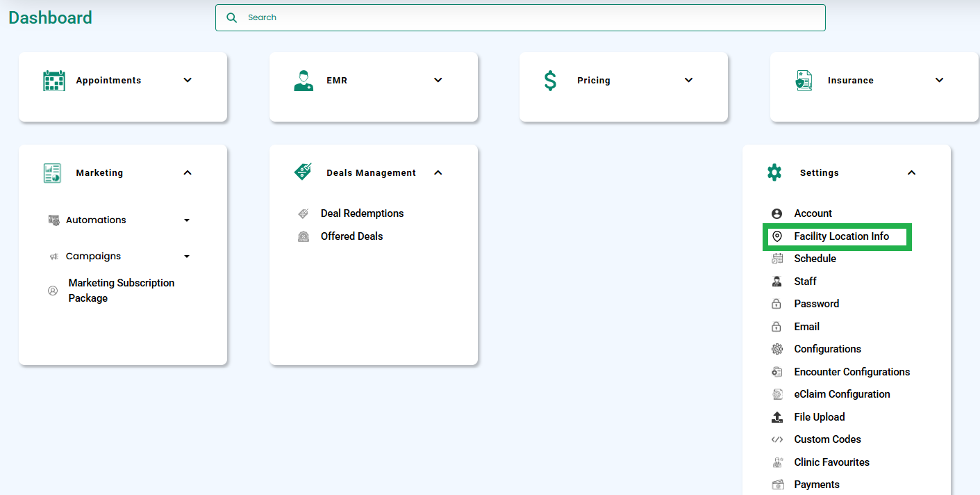Go to Facility Location Info
Image resolution: width=980 pixels, height=495 pixels.
841,236
